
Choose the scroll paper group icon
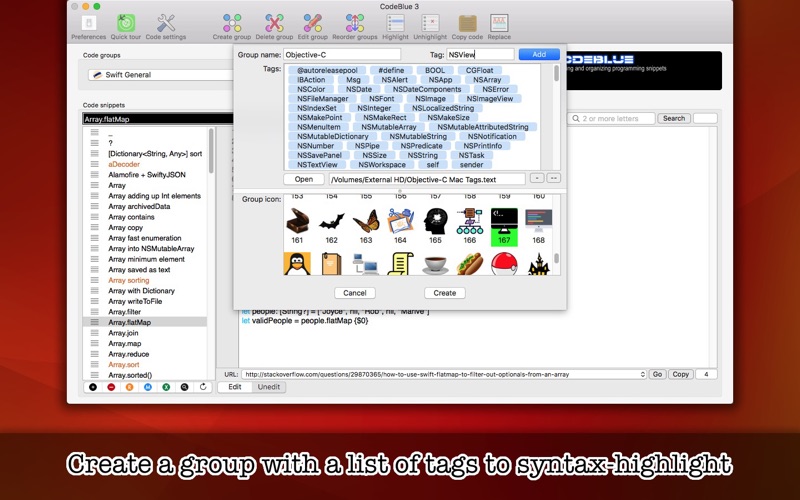click(x=401, y=264)
